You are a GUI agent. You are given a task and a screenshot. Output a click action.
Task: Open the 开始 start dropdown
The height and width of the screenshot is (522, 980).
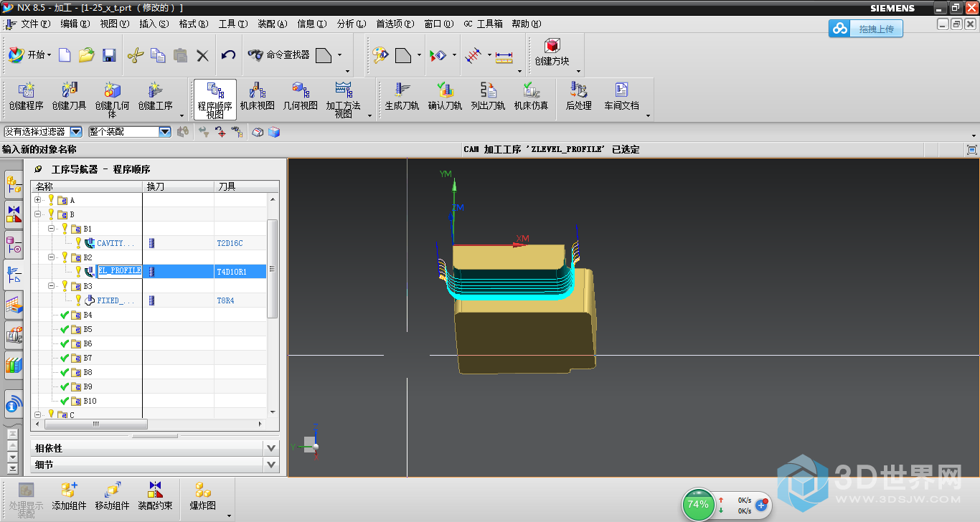29,55
